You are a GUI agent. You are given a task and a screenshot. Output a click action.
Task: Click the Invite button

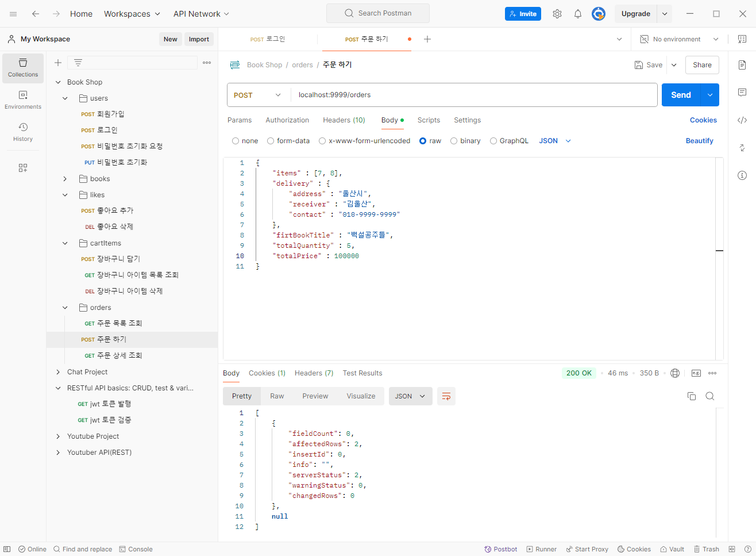[x=523, y=14]
